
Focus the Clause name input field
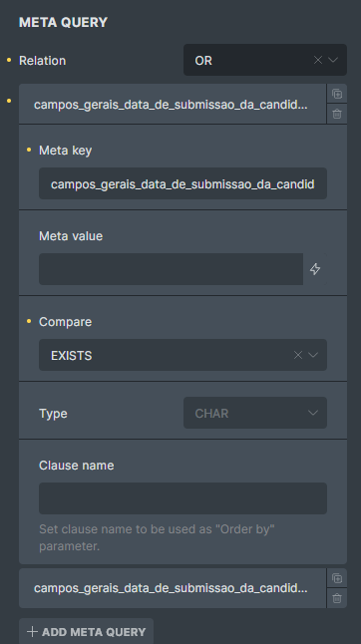point(182,498)
